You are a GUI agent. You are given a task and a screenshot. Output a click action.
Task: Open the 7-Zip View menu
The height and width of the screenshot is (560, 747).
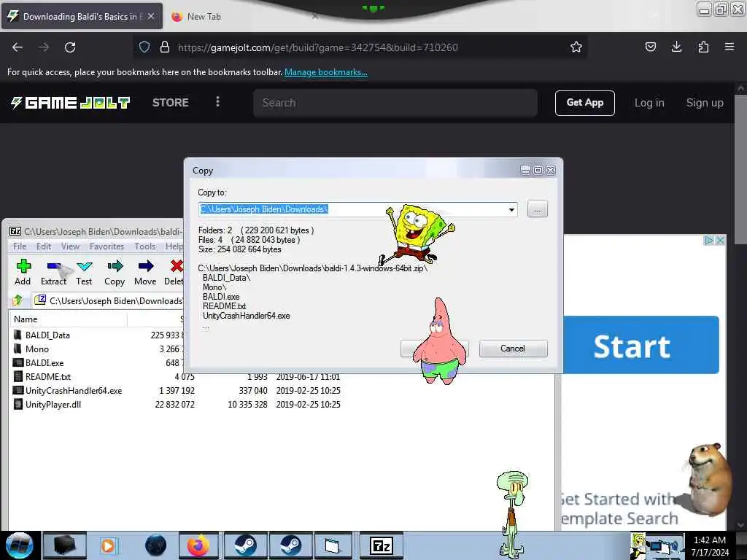point(70,246)
